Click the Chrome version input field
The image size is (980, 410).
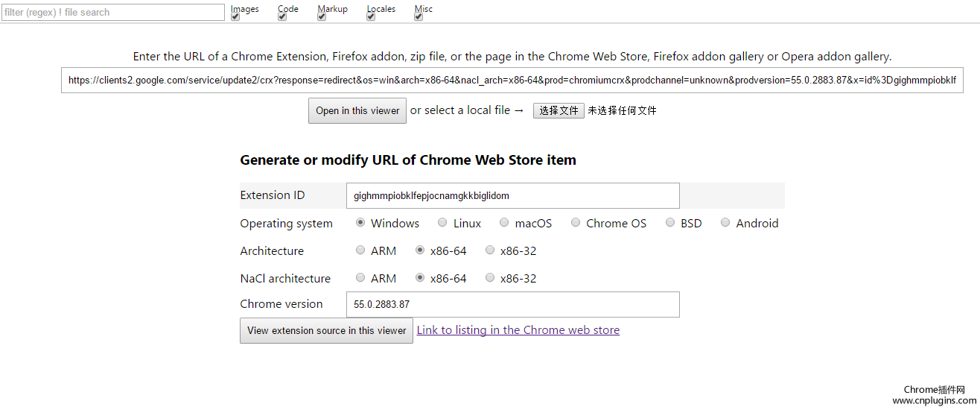pos(512,304)
